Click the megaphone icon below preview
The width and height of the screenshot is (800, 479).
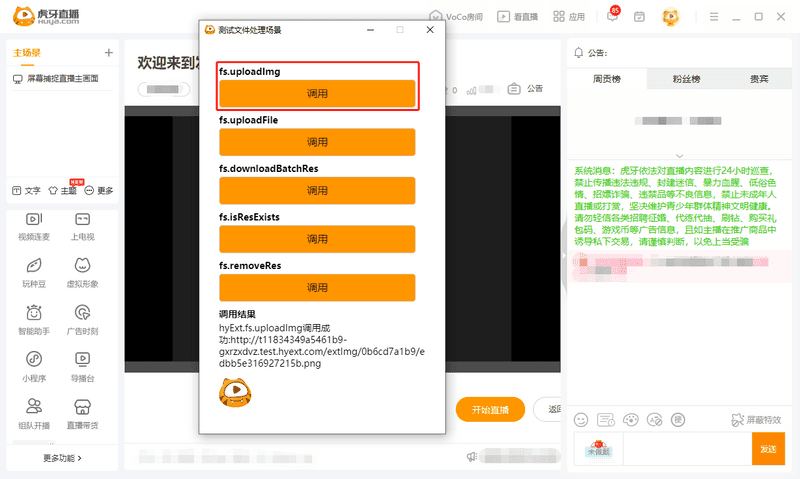[471, 457]
